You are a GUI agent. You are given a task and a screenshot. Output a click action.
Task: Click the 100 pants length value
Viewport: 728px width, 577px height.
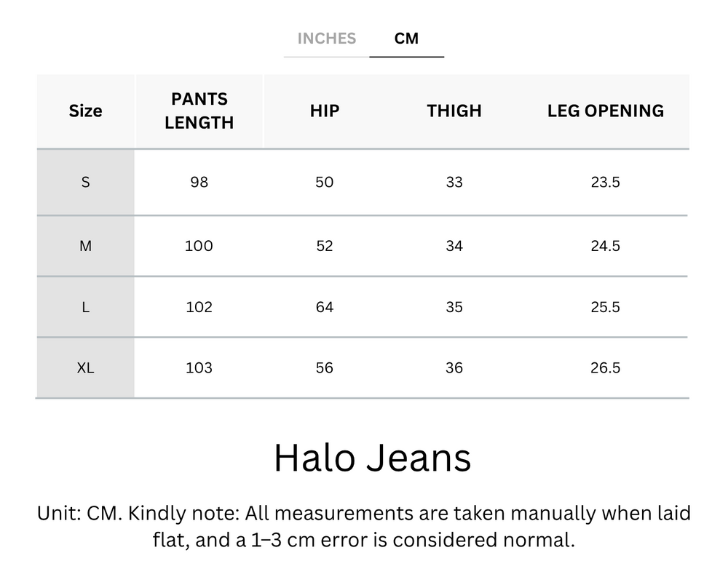point(199,246)
